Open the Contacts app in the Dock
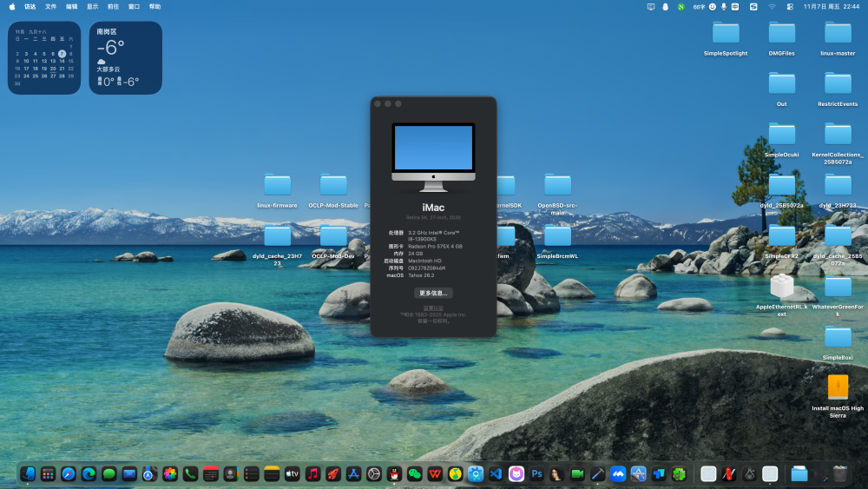 pyautogui.click(x=231, y=474)
